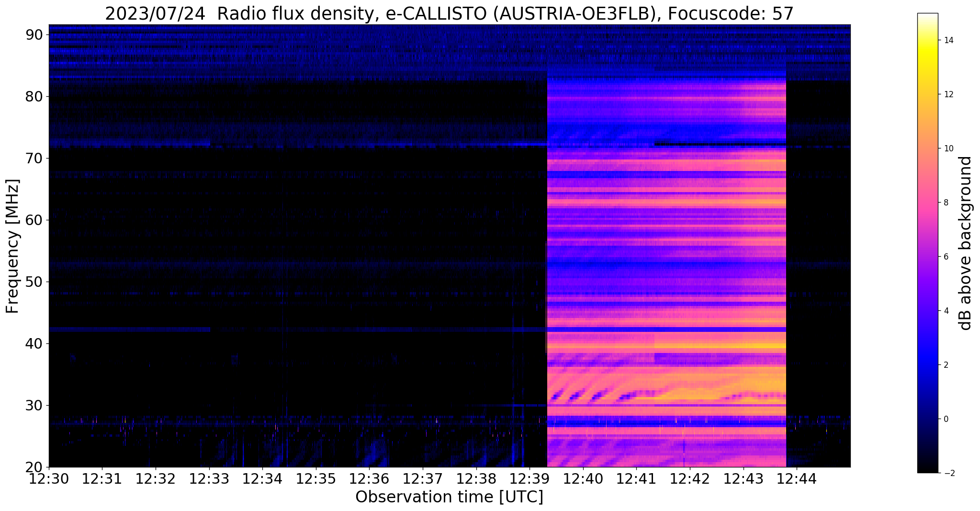980x511 pixels.
Task: Click the 40 MHz frequency tick label
Action: [35, 343]
